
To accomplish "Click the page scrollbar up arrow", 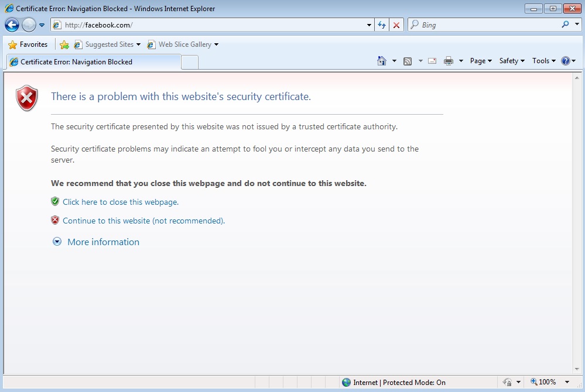I will pyautogui.click(x=577, y=78).
